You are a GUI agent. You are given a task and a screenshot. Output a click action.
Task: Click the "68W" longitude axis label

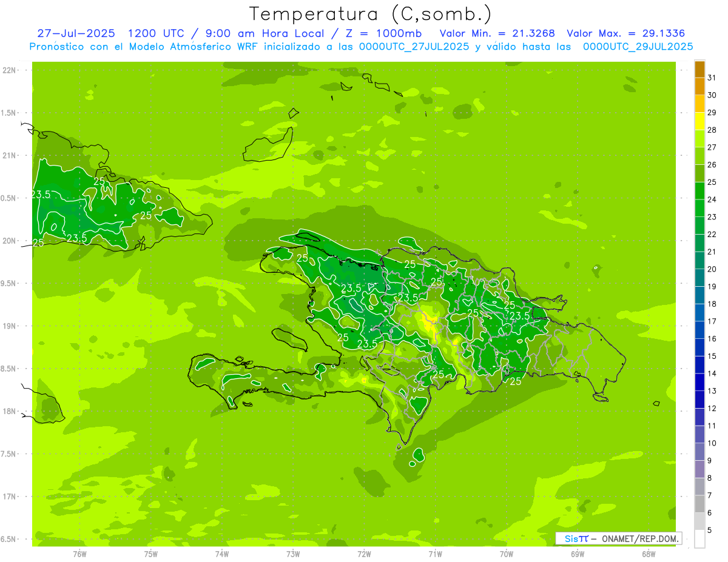tap(649, 554)
